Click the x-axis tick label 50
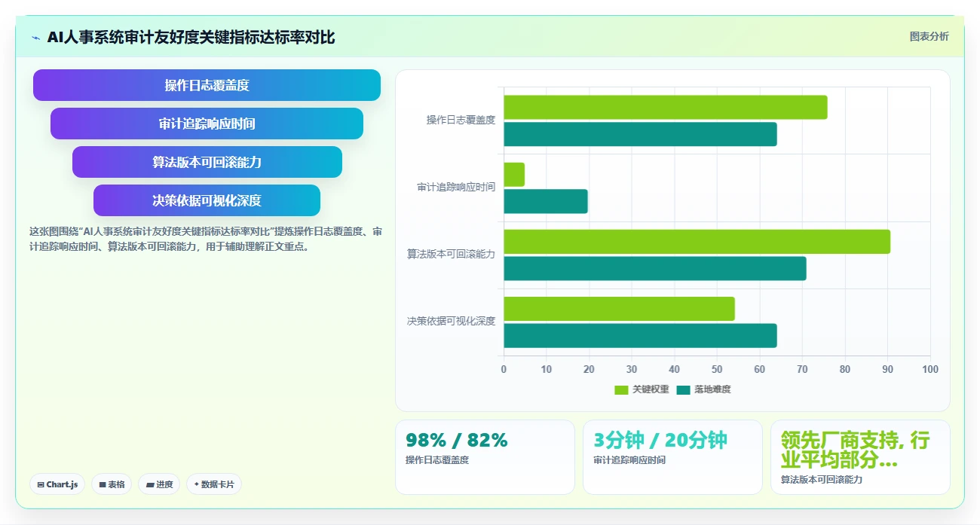980x525 pixels. click(717, 369)
